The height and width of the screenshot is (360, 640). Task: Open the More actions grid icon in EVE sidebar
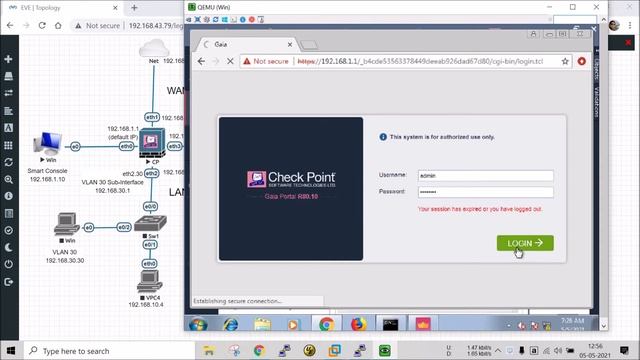pos(8,145)
